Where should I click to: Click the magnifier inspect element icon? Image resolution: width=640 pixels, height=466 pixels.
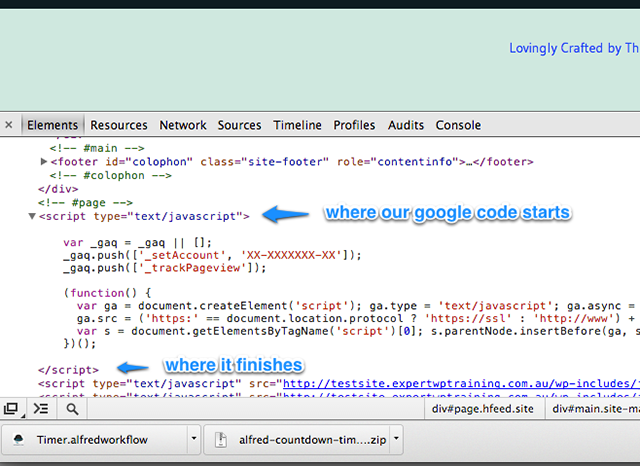72,409
